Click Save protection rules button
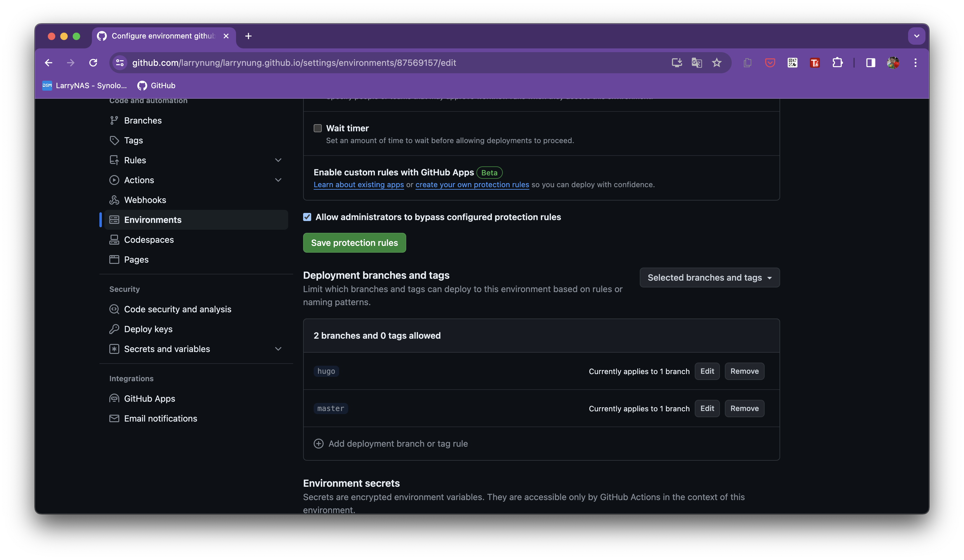This screenshot has height=560, width=964. [x=354, y=243]
